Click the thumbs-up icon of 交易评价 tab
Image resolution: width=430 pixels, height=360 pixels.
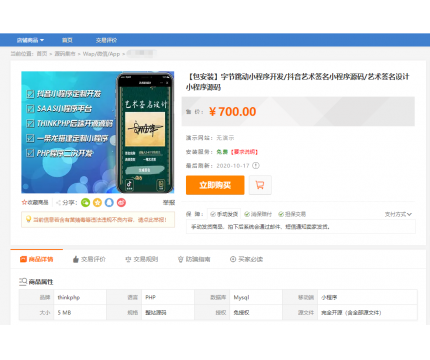[x=76, y=259]
